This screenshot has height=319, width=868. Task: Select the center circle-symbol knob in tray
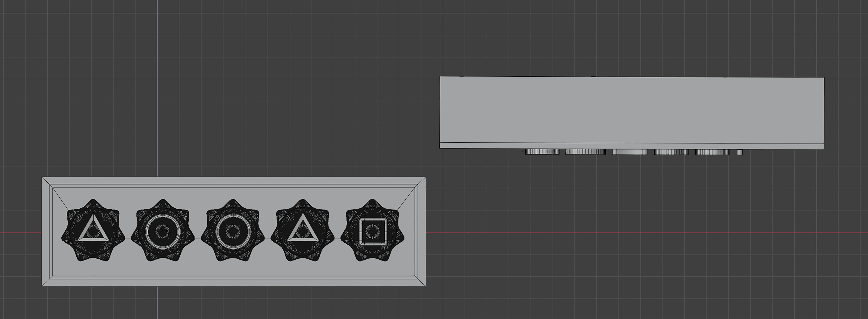pos(233,230)
